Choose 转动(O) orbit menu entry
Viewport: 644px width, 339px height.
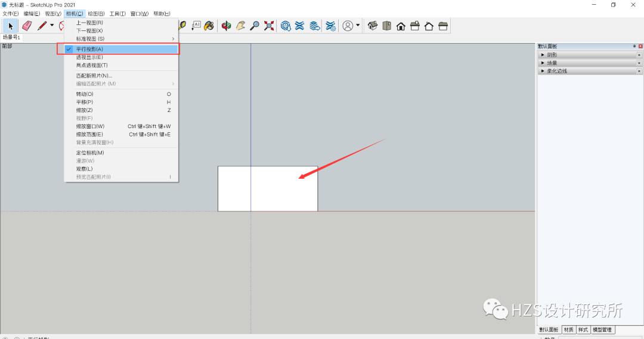coord(121,94)
